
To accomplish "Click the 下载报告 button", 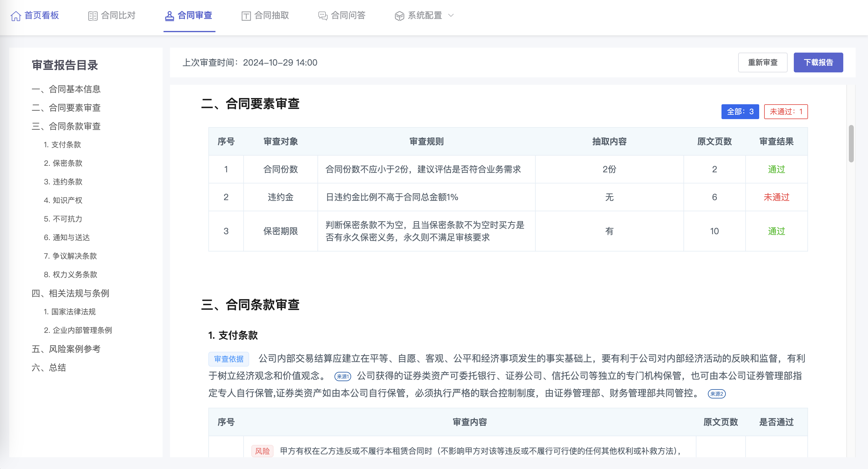I will point(818,62).
